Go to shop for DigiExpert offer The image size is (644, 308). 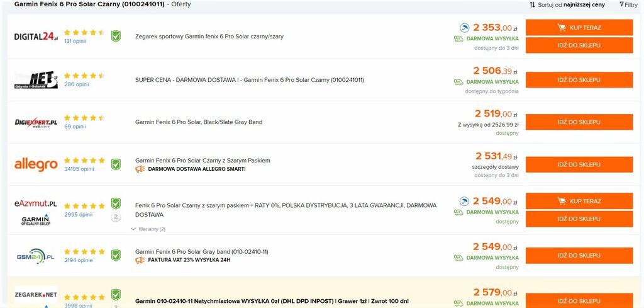pos(579,122)
